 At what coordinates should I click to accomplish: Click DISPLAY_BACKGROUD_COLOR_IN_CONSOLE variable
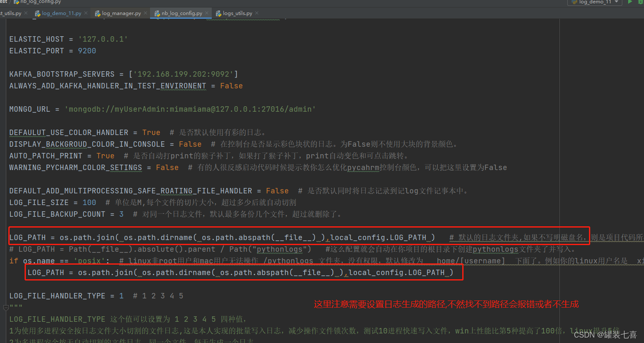(x=87, y=144)
